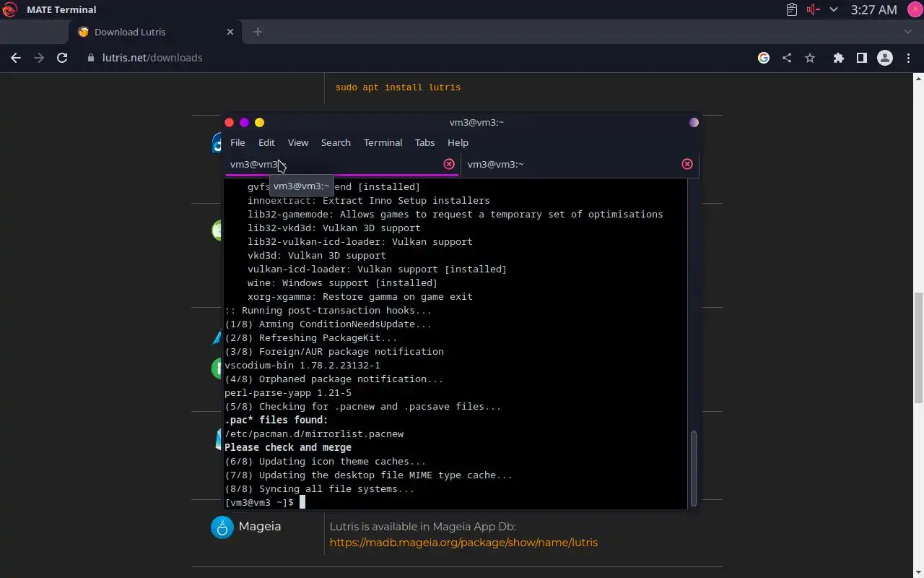Click the round button at terminal titlebar right
924x578 pixels.
[694, 123]
